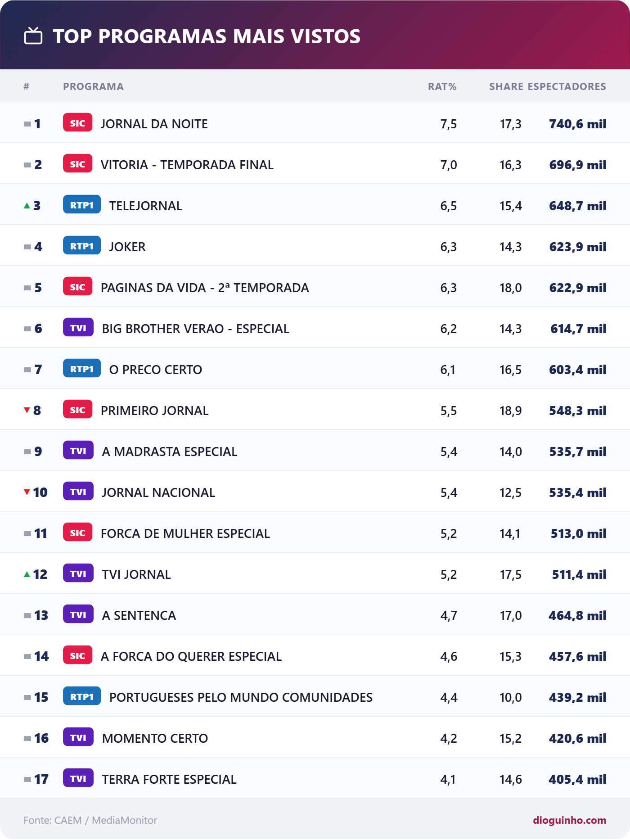Viewport: 630px width, 840px height.
Task: Select the SHARE column header
Action: pos(506,86)
